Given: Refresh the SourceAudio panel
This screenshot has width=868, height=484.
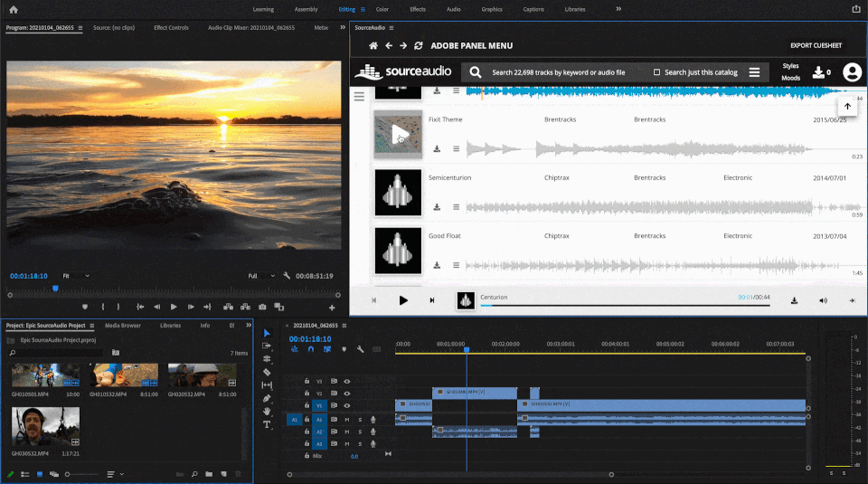Looking at the screenshot, I should tap(419, 46).
